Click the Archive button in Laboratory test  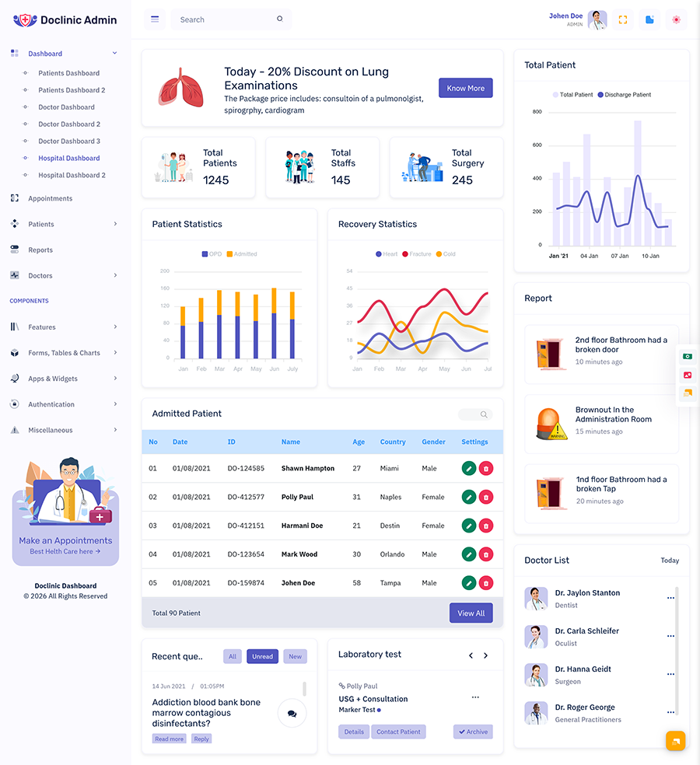pyautogui.click(x=473, y=732)
